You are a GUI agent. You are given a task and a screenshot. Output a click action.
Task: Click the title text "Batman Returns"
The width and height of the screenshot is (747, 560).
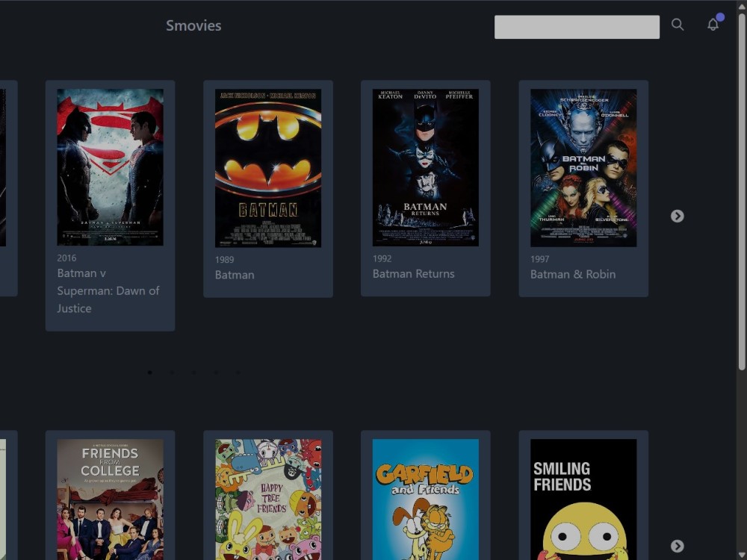[x=414, y=274]
